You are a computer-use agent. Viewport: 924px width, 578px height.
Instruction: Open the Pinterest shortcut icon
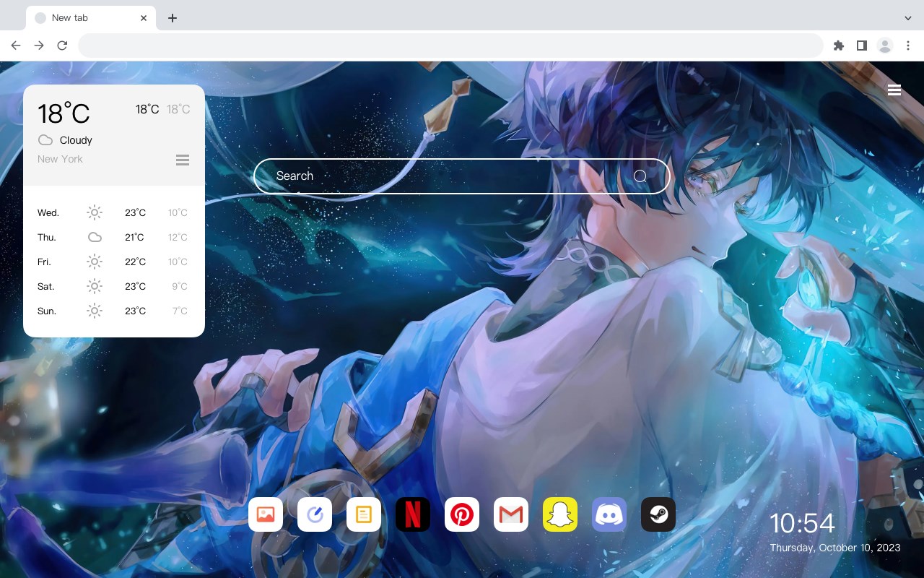coord(462,514)
